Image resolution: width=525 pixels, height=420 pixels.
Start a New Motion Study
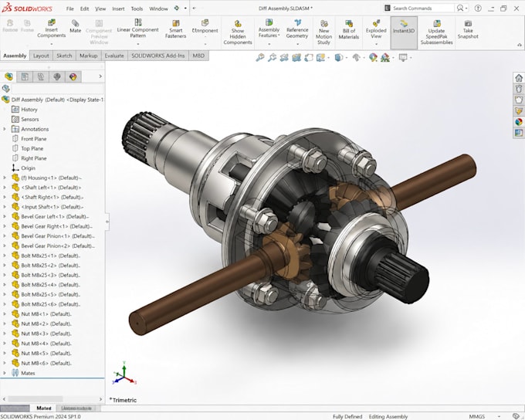(323, 32)
